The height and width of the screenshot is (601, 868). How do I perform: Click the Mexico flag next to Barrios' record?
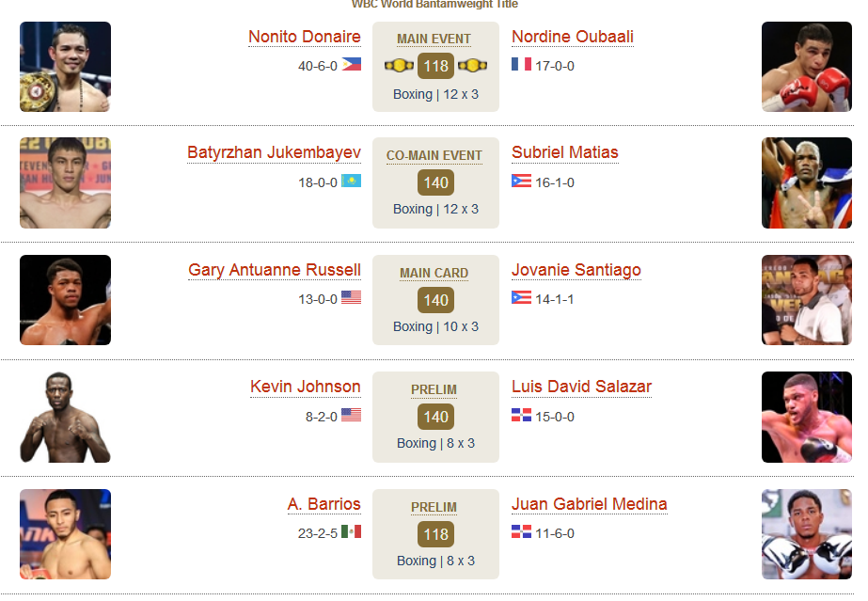pyautogui.click(x=351, y=531)
